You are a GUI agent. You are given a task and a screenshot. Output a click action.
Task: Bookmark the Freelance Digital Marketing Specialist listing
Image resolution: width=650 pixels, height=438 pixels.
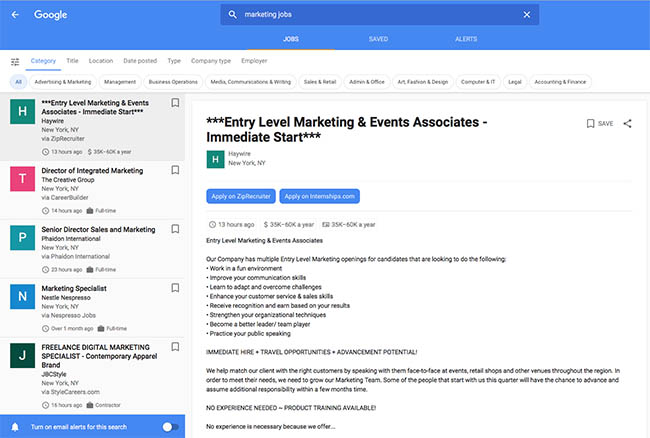(x=175, y=347)
